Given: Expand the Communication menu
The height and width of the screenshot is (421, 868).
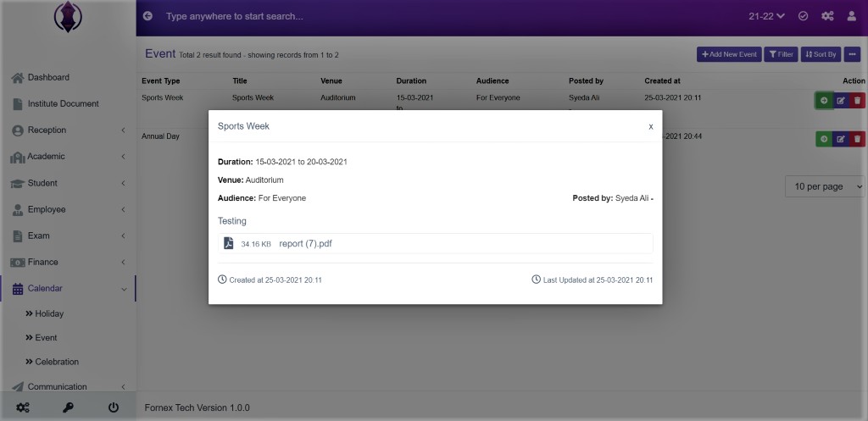Looking at the screenshot, I should pyautogui.click(x=68, y=387).
